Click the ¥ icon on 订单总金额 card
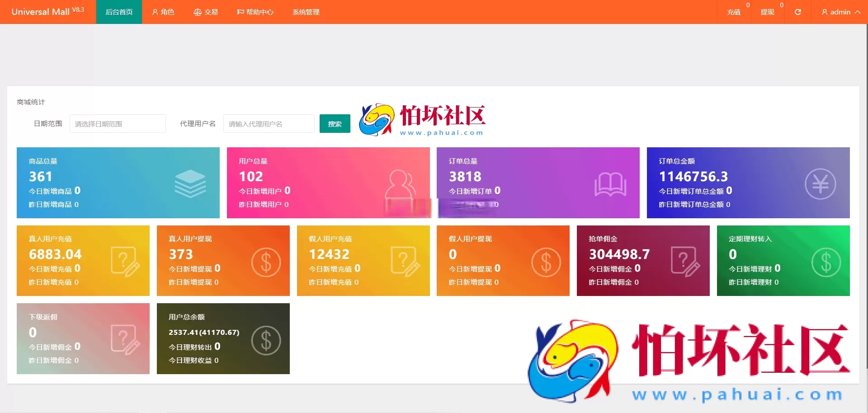The width and height of the screenshot is (868, 413). [821, 183]
